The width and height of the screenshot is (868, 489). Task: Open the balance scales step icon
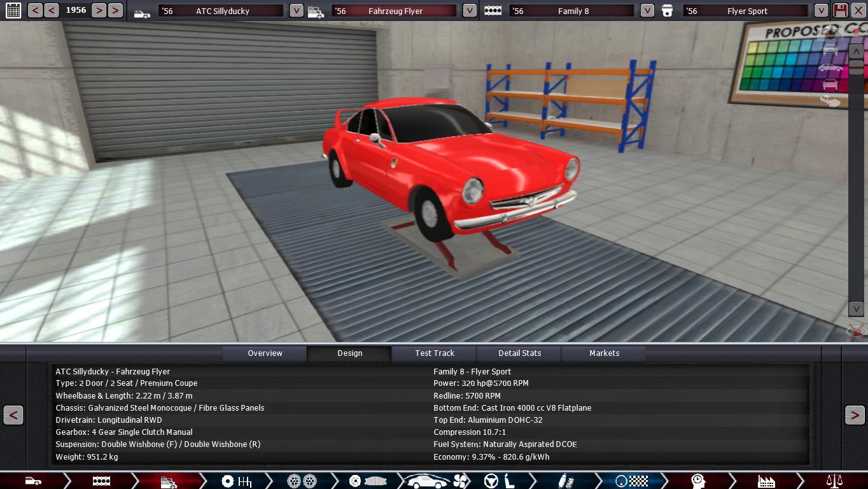click(834, 481)
